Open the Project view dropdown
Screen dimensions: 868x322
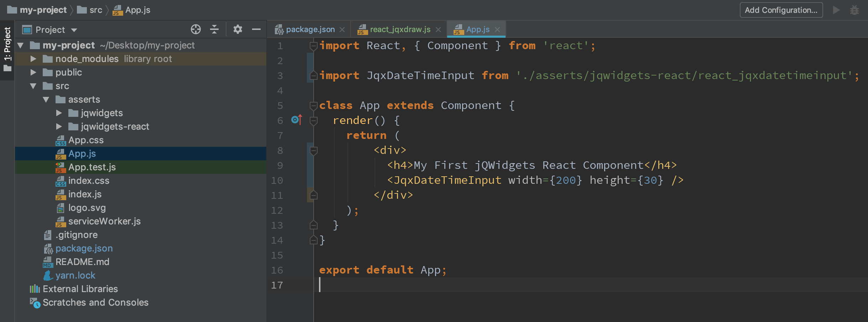50,30
